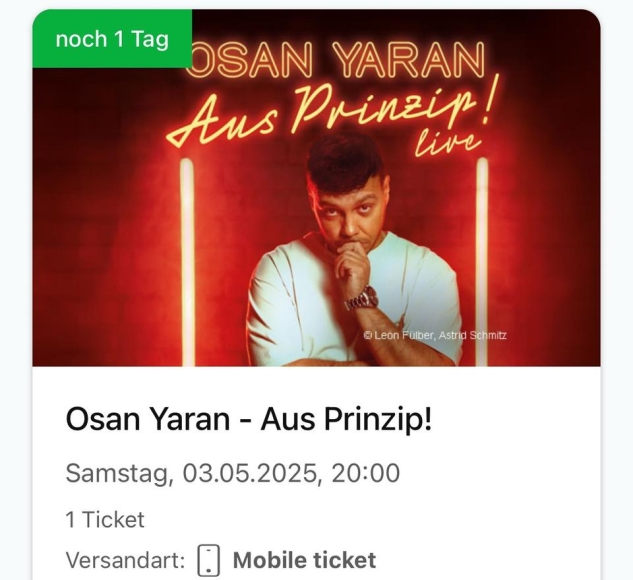Click the green 'noch 1 Tag' badge

point(112,38)
